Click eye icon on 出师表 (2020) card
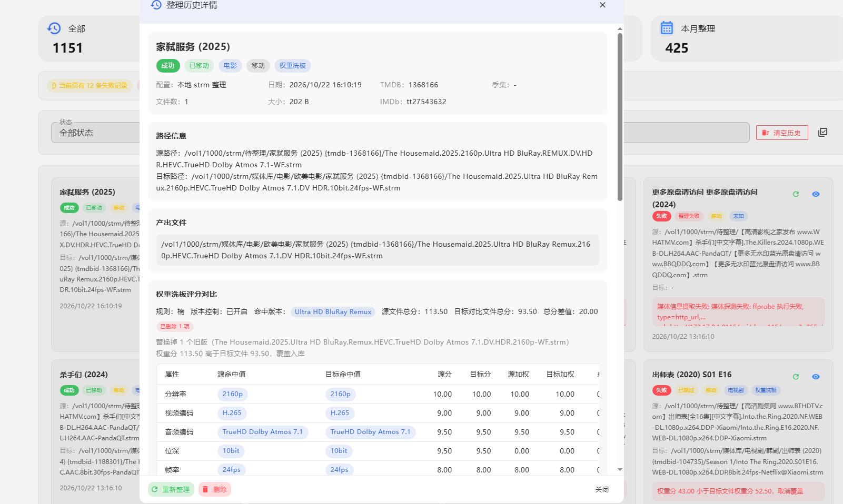The image size is (843, 504). 816,377
